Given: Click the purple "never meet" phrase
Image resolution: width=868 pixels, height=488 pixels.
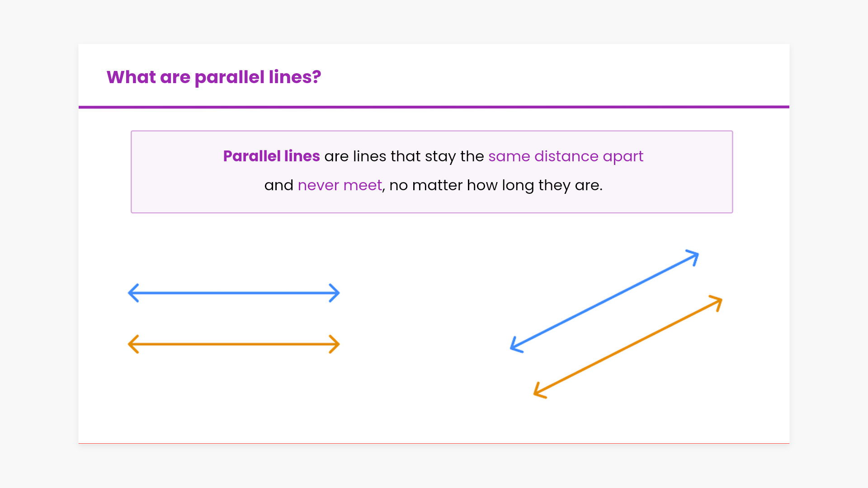Looking at the screenshot, I should (340, 185).
